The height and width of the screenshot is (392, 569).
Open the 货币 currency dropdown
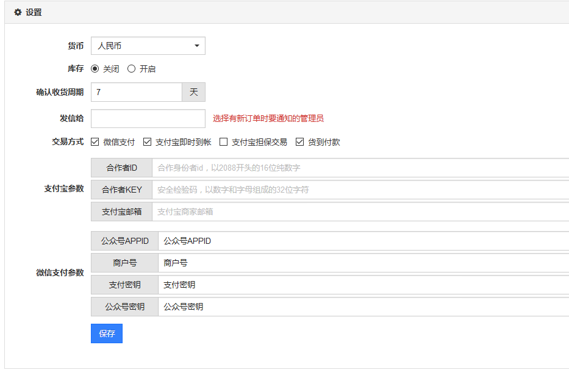pos(148,46)
